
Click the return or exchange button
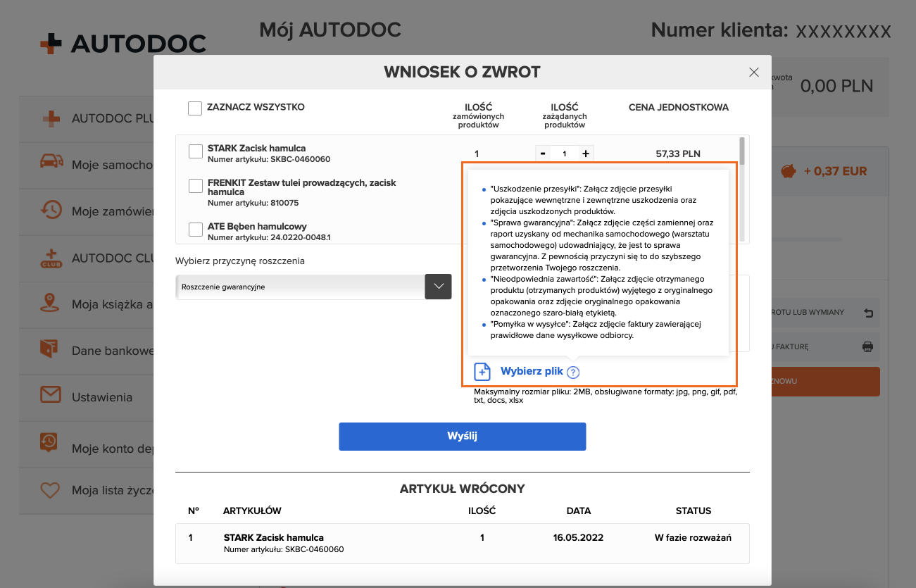[825, 312]
